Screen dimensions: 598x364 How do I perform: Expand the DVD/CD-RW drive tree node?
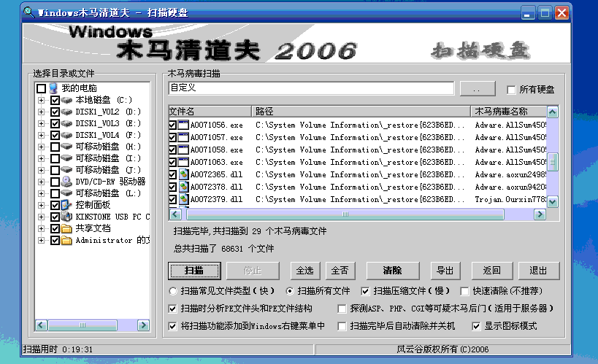41,182
